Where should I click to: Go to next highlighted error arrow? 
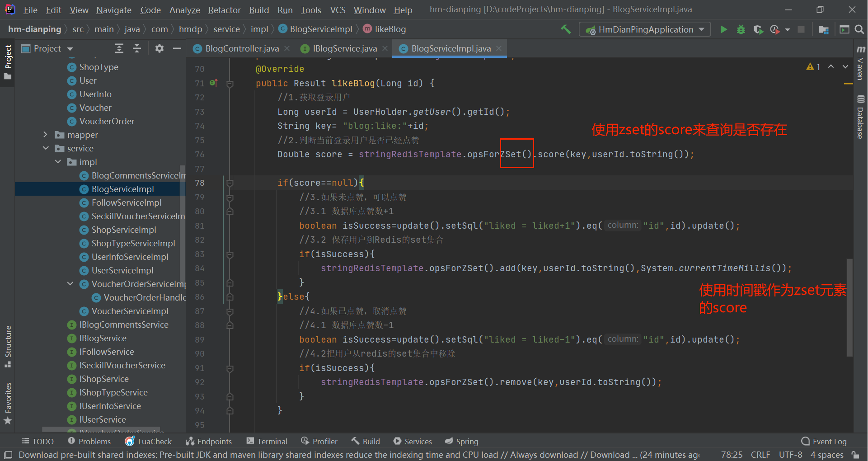pos(845,66)
